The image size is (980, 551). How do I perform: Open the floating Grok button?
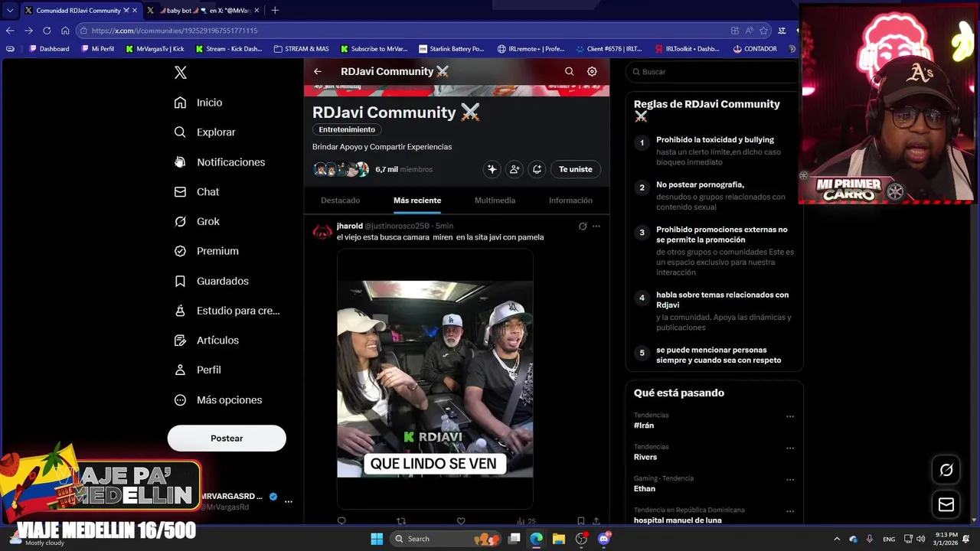click(946, 470)
